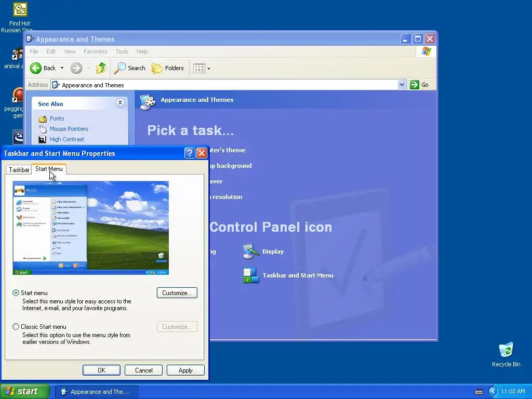Collapse the See Also panel

[x=120, y=103]
